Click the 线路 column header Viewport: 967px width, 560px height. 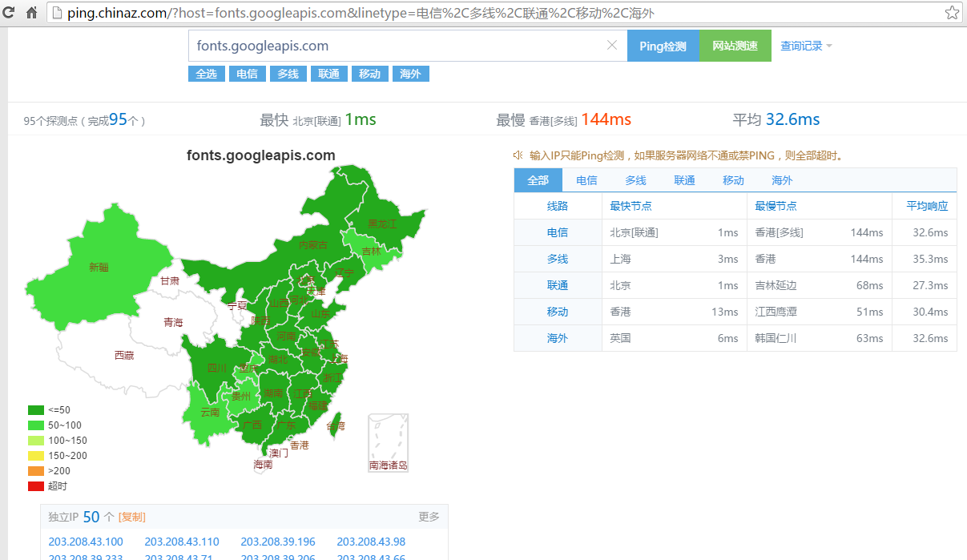(558, 206)
